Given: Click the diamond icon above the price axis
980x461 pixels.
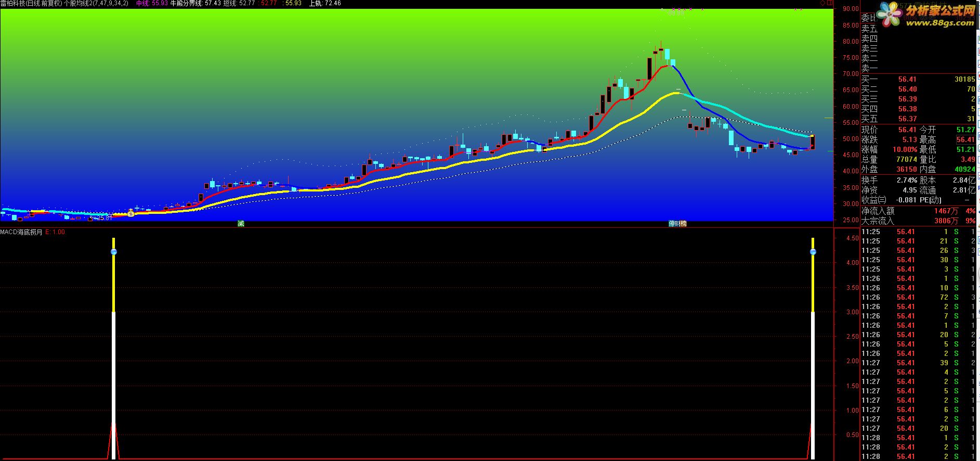Looking at the screenshot, I should tap(823, 3).
